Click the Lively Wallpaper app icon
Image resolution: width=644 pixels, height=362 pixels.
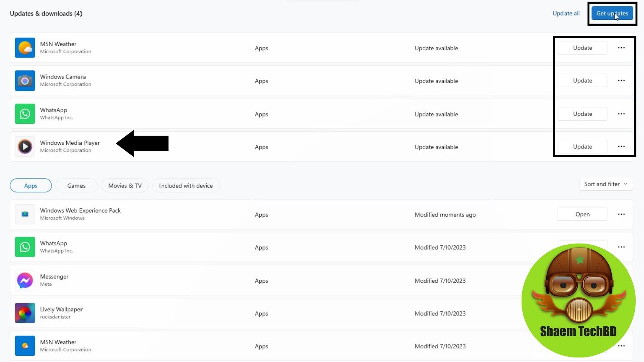point(25,313)
